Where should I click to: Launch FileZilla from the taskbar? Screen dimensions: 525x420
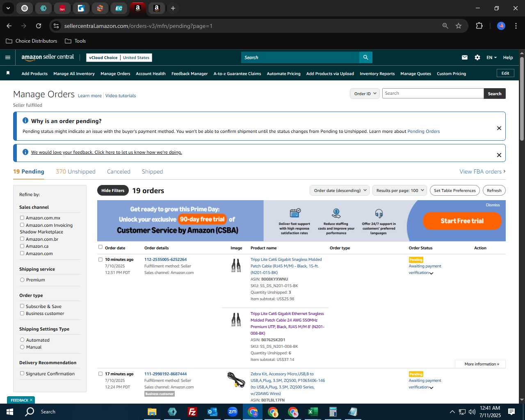tap(192, 412)
